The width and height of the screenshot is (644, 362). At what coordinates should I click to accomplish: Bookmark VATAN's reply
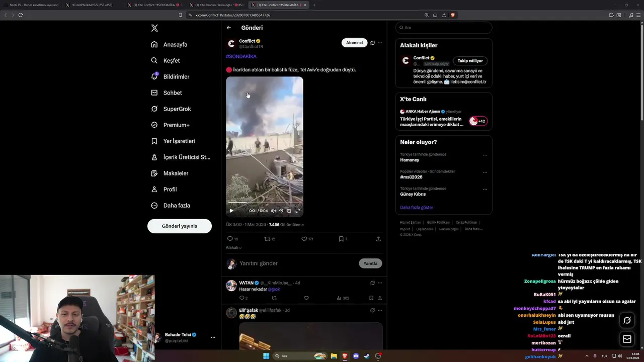tap(371, 298)
